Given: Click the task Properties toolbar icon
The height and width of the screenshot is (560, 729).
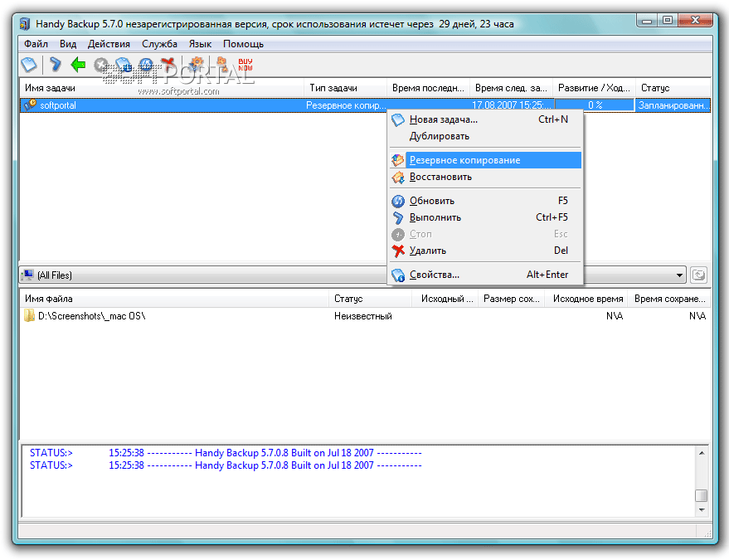Looking at the screenshot, I should tap(124, 65).
